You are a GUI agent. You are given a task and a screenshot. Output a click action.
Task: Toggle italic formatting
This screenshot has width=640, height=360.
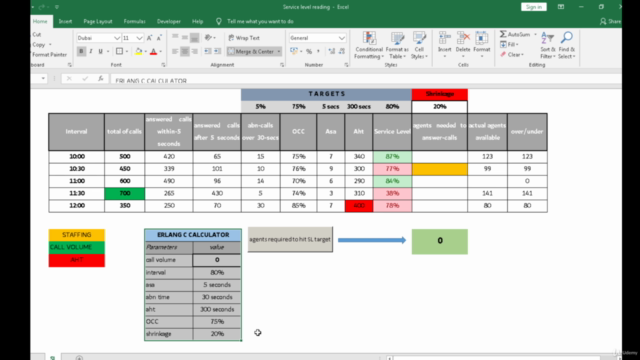(91, 51)
